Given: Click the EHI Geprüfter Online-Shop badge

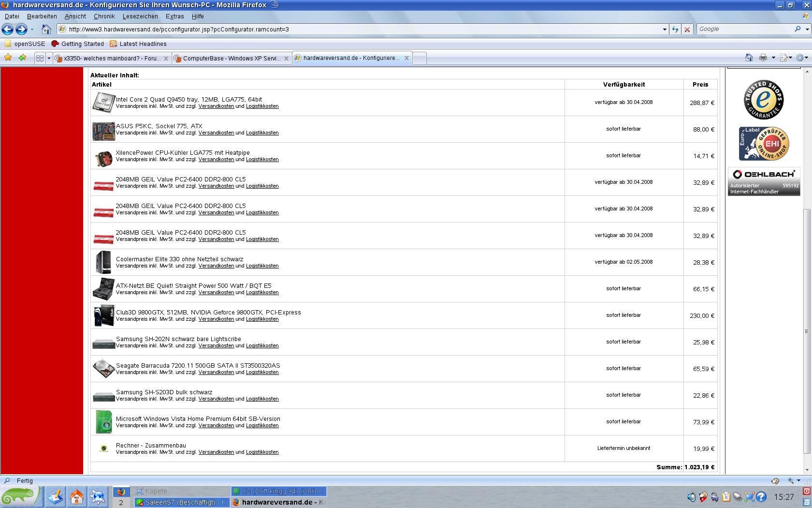Looking at the screenshot, I should (764, 144).
